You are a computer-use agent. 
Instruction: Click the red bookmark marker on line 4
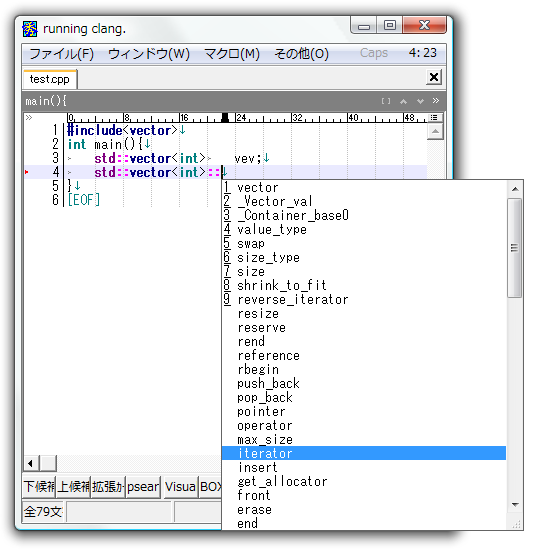click(27, 172)
